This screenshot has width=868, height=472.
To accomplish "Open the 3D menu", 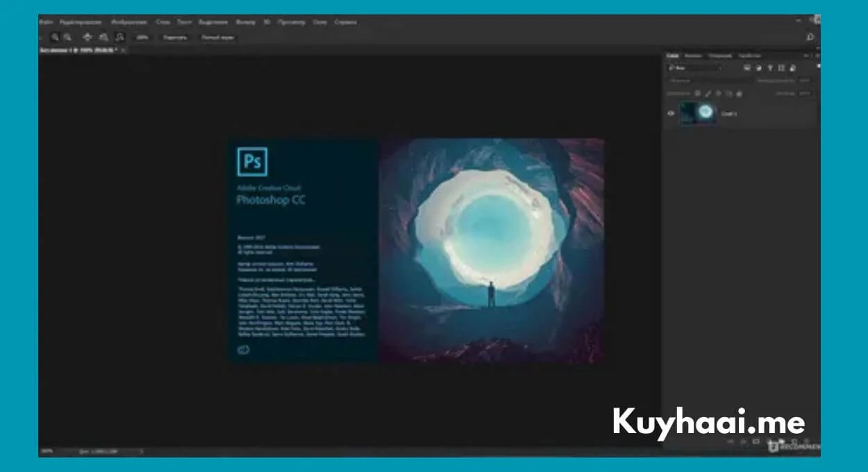I will (267, 22).
